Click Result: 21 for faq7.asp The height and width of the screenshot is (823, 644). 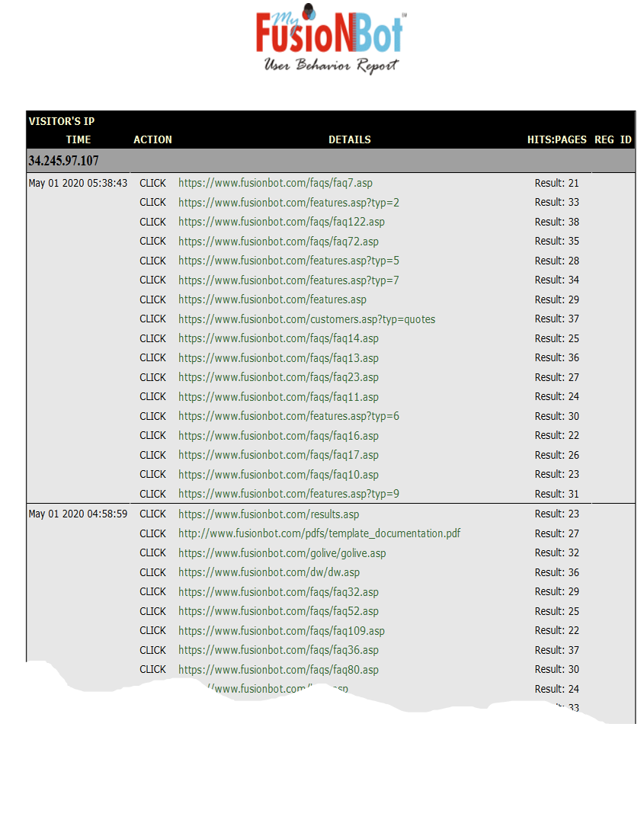557,183
